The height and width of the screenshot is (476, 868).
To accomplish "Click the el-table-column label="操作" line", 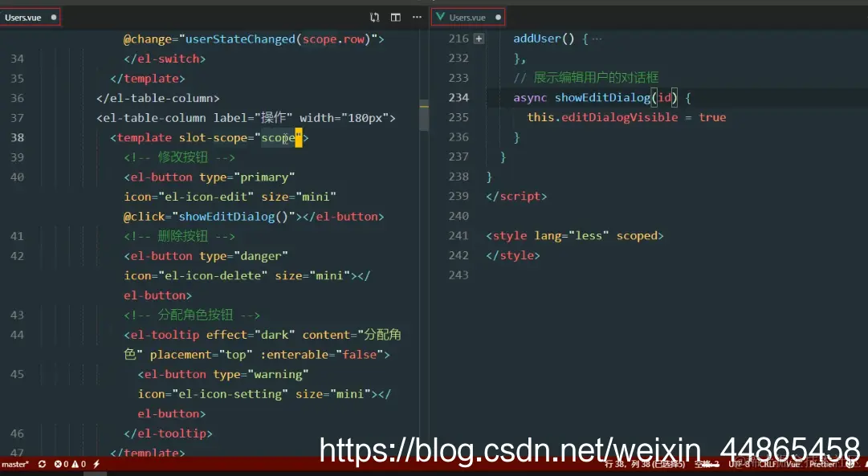I will click(246, 118).
